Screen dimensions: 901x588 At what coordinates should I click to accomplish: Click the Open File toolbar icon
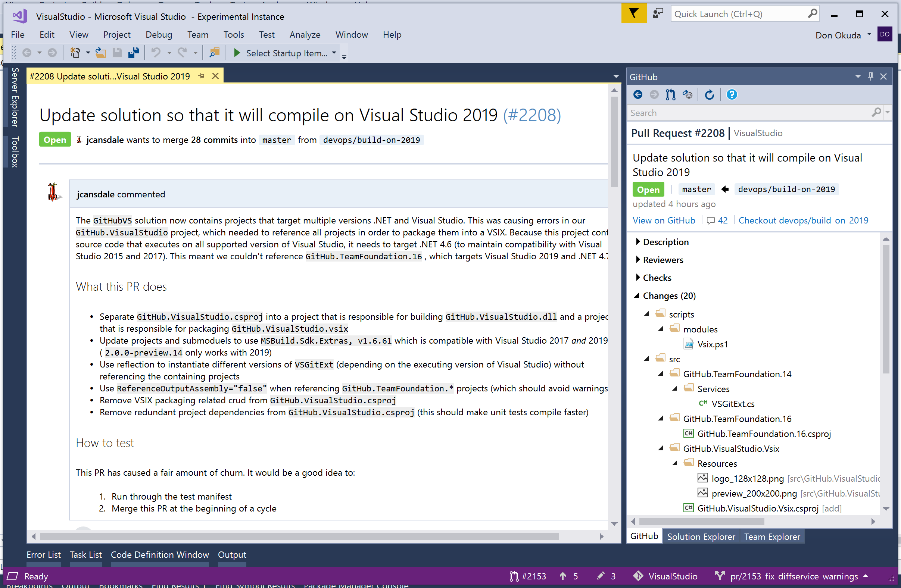(100, 53)
